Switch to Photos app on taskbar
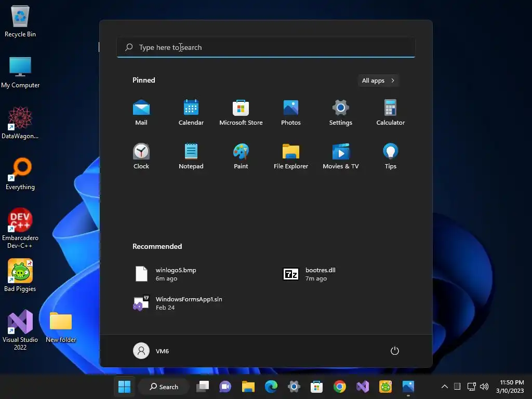Screen dimensions: 532x399 (408, 387)
